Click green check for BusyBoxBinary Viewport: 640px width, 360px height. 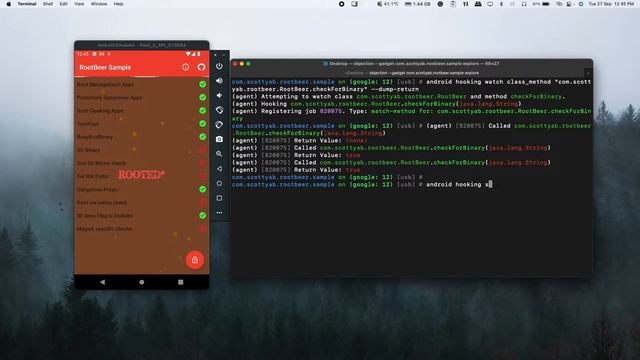[x=202, y=136]
